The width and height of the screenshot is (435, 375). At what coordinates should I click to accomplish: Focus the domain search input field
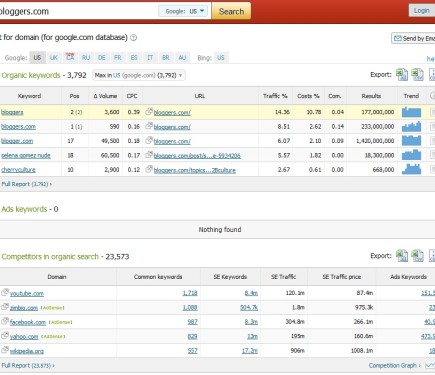78,11
